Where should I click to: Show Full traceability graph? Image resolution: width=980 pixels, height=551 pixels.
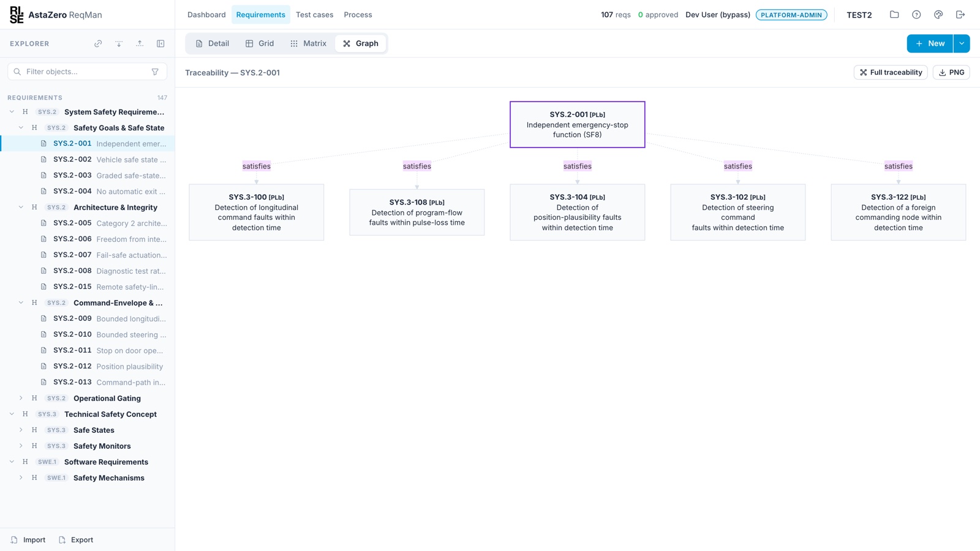click(891, 72)
